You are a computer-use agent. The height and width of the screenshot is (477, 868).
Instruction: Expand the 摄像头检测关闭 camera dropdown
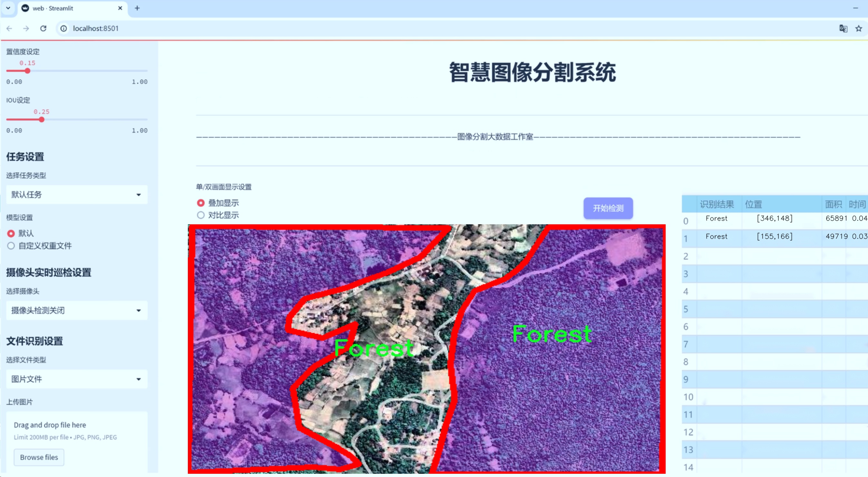(x=77, y=310)
